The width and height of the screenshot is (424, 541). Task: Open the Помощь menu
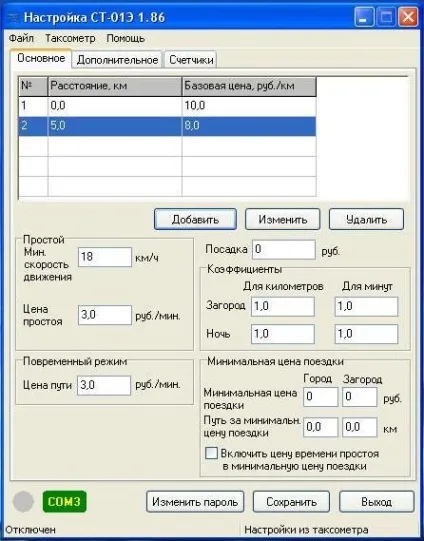pyautogui.click(x=125, y=38)
